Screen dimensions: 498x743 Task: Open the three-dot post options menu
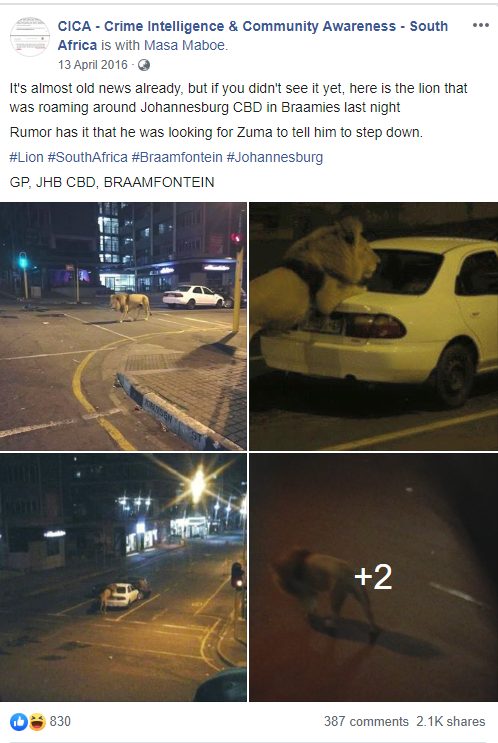click(x=480, y=26)
